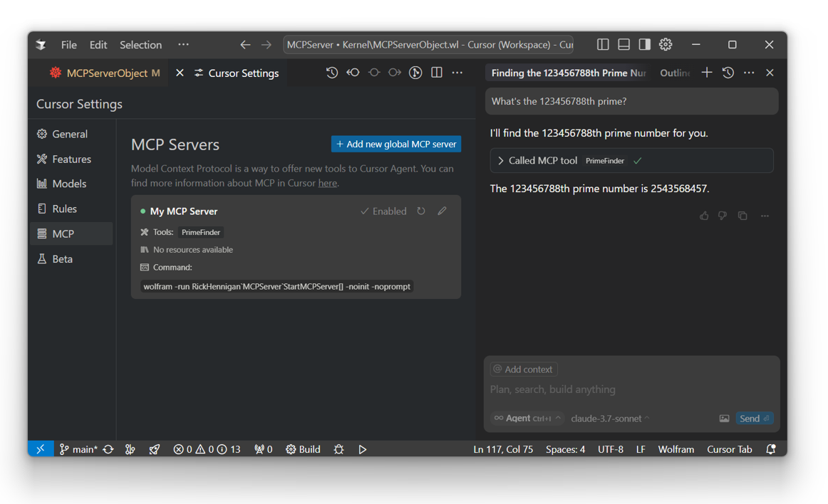Image resolution: width=828 pixels, height=504 pixels.
Task: Select the Models settings section
Action: (69, 184)
